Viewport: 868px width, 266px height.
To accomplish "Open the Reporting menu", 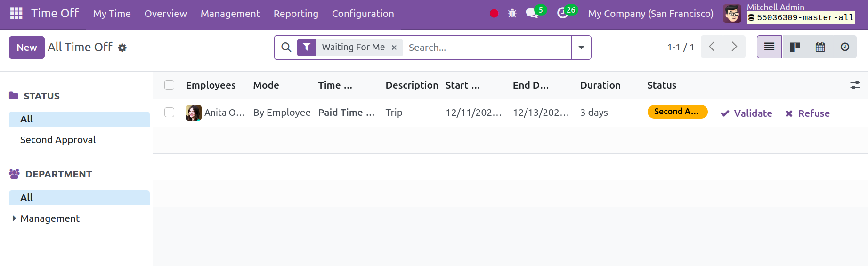I will (x=296, y=14).
